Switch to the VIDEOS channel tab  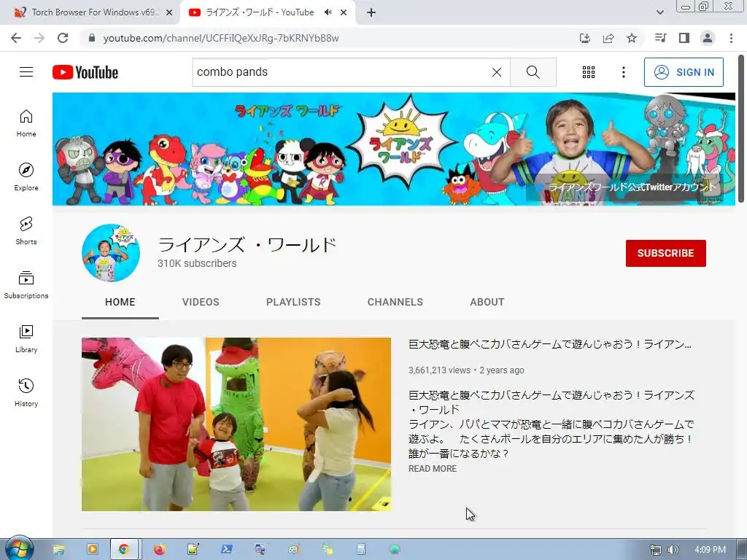[x=201, y=302]
